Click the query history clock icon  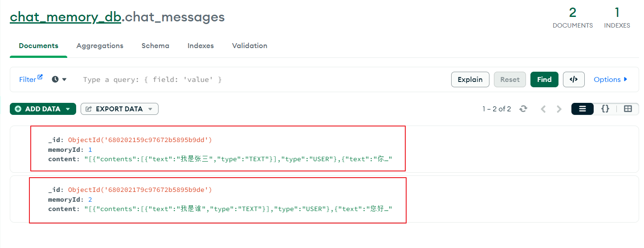pyautogui.click(x=55, y=79)
